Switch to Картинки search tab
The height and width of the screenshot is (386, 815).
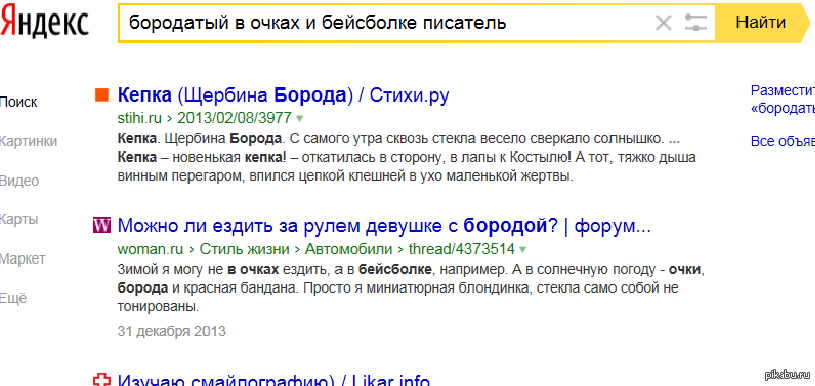[x=29, y=141]
